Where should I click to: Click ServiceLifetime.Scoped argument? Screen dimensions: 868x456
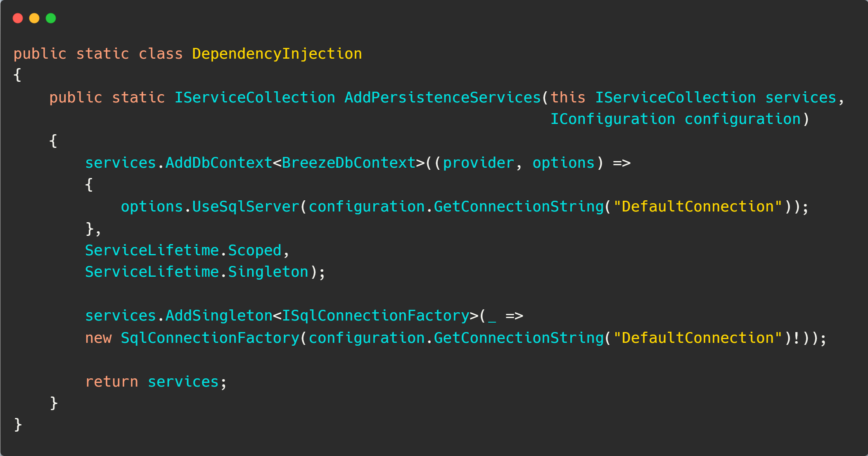[183, 250]
